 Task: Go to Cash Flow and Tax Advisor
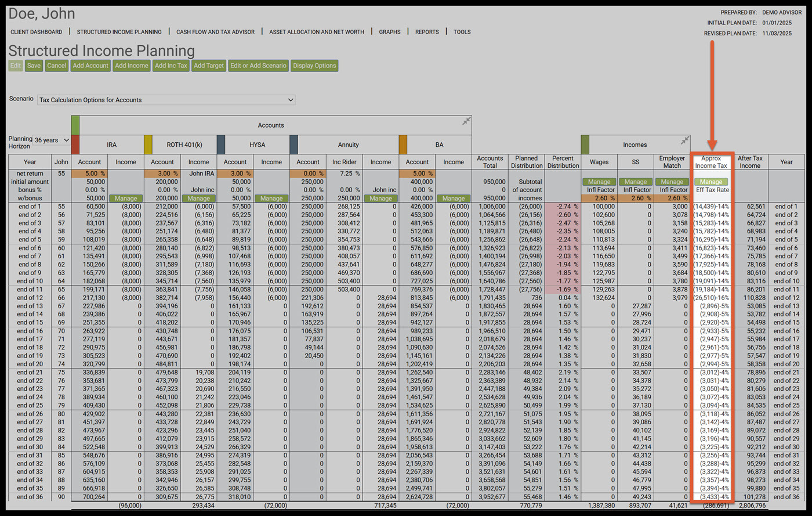coord(215,32)
